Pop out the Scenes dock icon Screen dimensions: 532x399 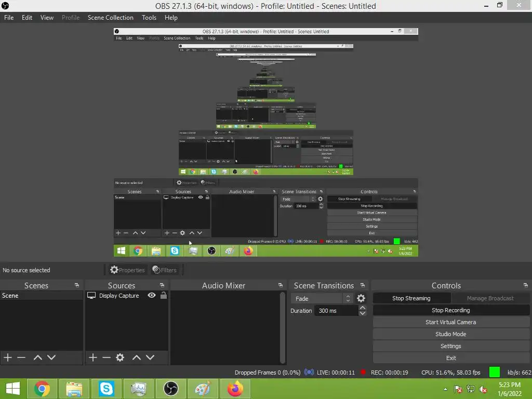77,285
